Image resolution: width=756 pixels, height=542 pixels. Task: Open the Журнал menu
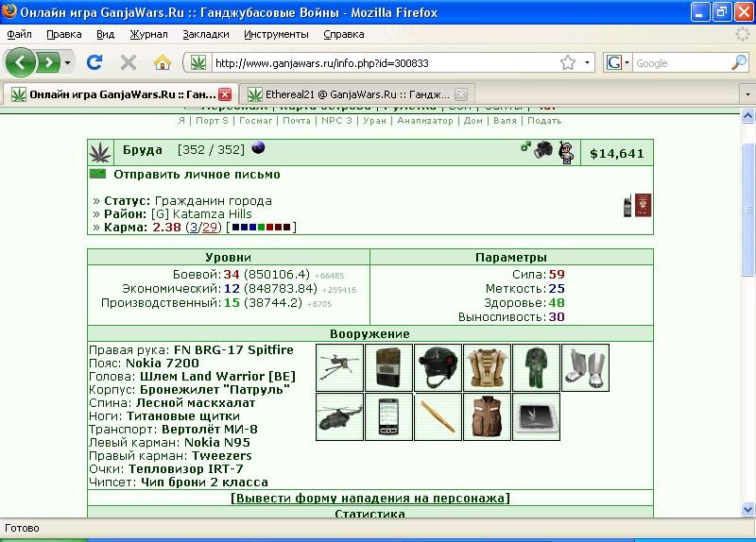coord(149,34)
